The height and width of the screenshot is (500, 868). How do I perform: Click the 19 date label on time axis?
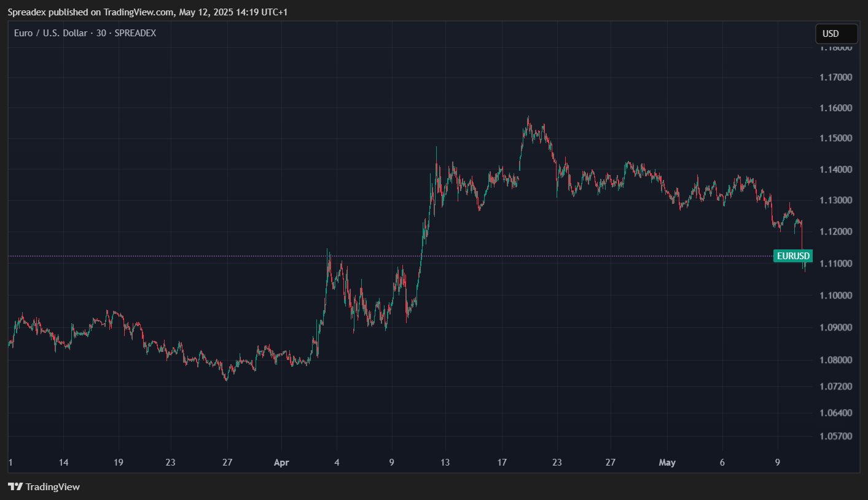[x=119, y=463]
